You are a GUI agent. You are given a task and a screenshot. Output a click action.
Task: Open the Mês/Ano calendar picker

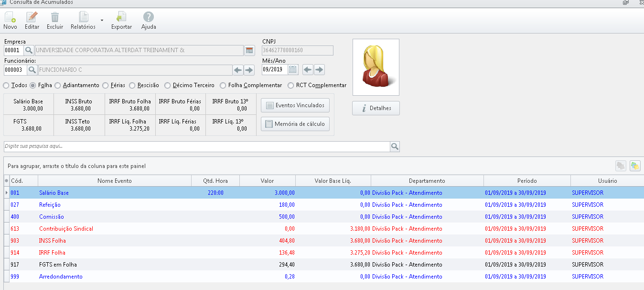293,70
